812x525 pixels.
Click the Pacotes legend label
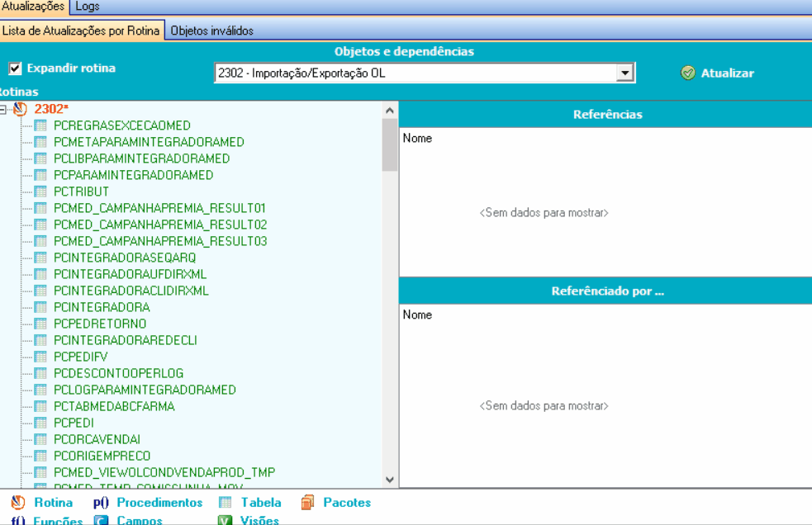[347, 503]
